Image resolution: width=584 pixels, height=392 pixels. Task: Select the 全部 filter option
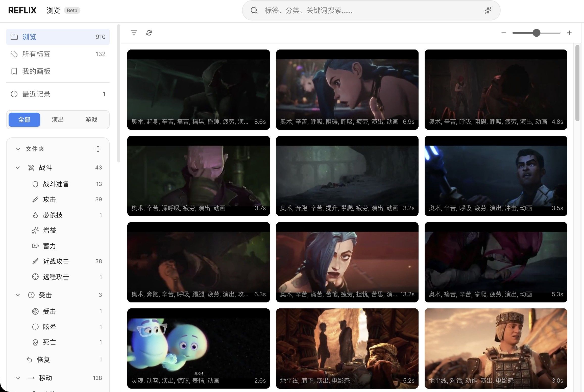tap(24, 119)
